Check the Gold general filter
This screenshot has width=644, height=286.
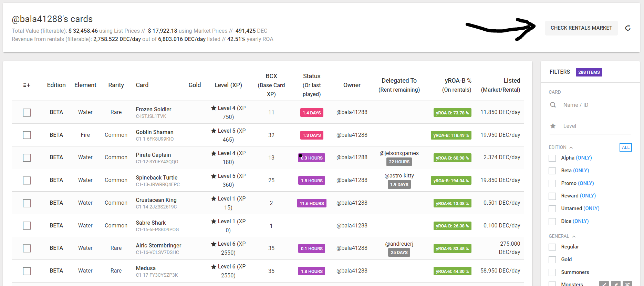[552, 259]
